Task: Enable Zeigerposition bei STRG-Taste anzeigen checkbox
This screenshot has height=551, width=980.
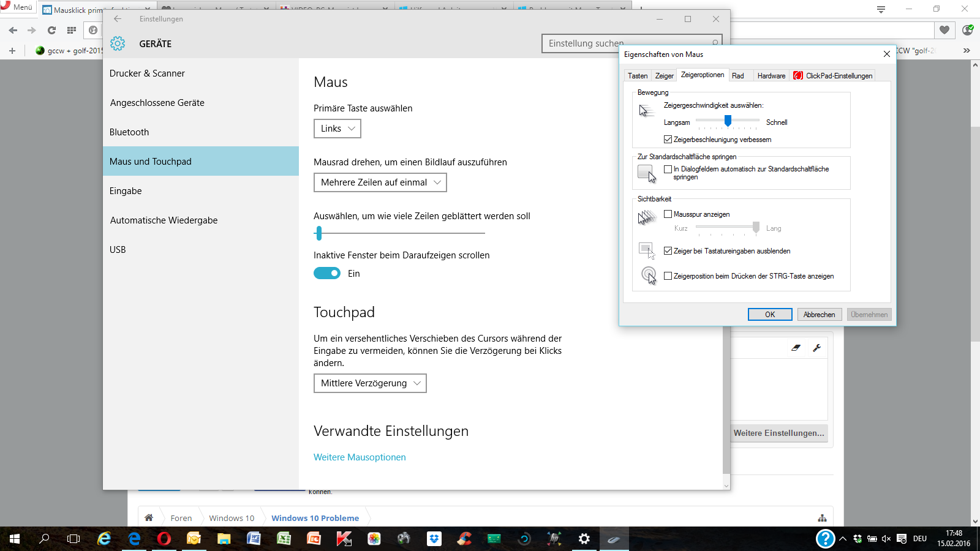Action: (668, 276)
